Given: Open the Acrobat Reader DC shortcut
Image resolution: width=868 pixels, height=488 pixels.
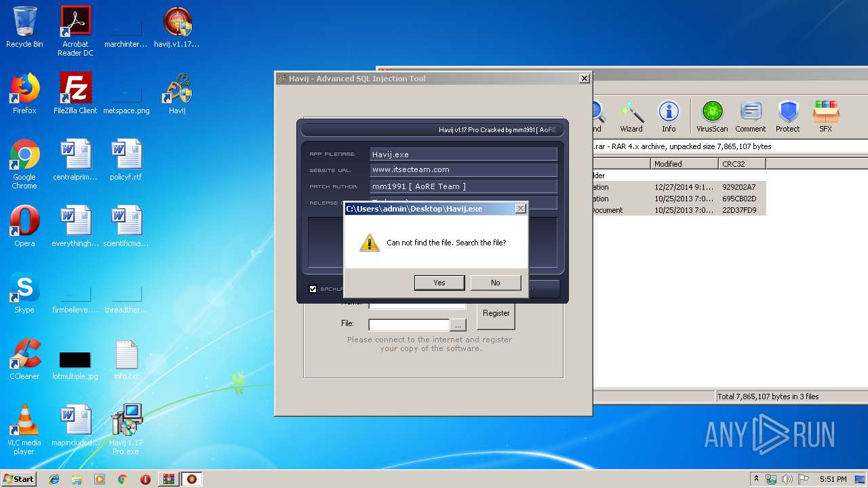Looking at the screenshot, I should pyautogui.click(x=75, y=31).
